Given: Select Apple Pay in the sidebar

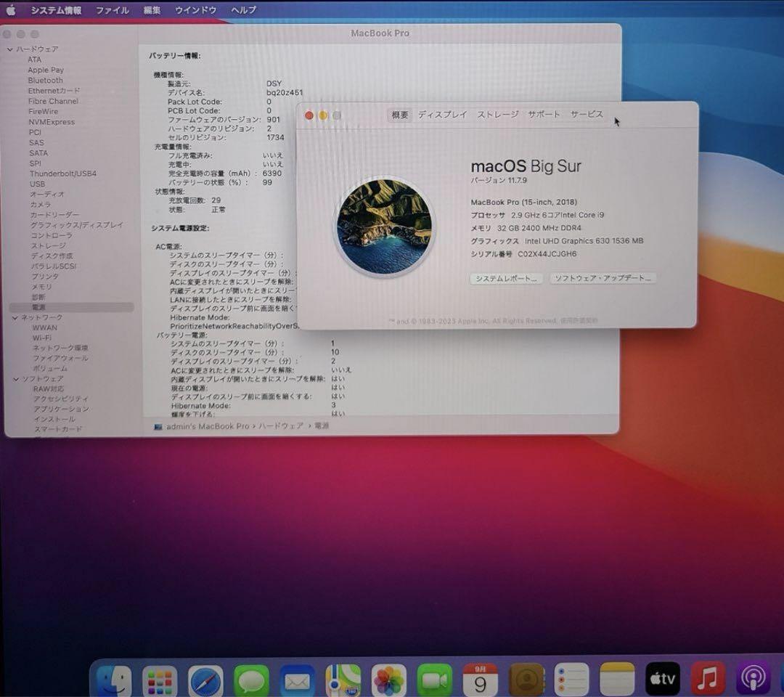Looking at the screenshot, I should pyautogui.click(x=46, y=70).
